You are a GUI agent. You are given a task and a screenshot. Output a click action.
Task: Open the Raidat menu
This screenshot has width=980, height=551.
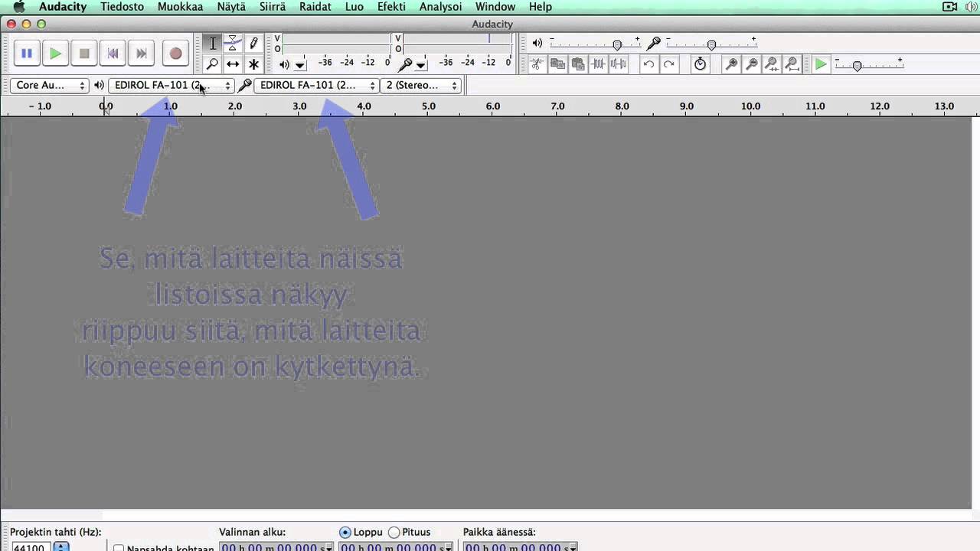[x=315, y=7]
